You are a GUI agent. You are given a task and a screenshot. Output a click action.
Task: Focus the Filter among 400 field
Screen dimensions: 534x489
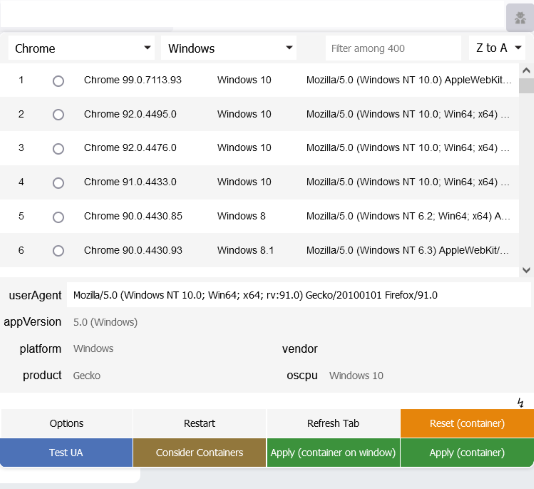click(393, 48)
